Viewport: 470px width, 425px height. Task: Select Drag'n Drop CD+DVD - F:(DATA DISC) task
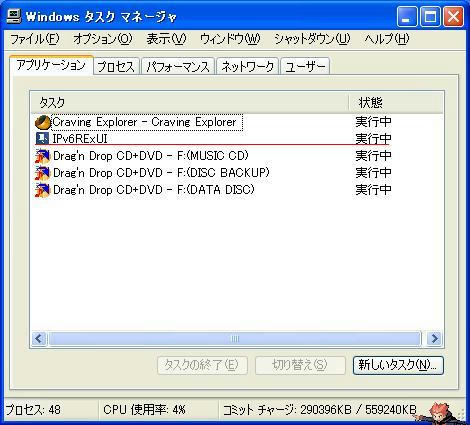154,190
